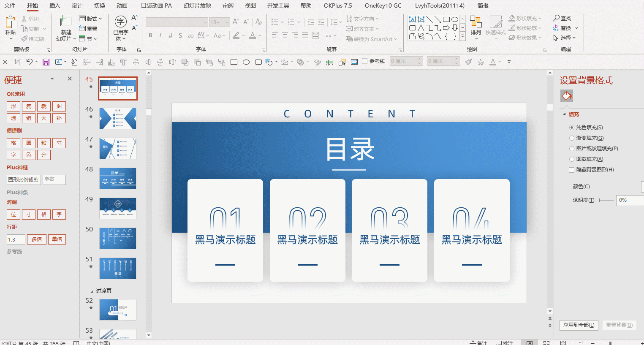644x345 pixels.
Task: Open the Layout (版式) dropdown
Action: pos(91,19)
